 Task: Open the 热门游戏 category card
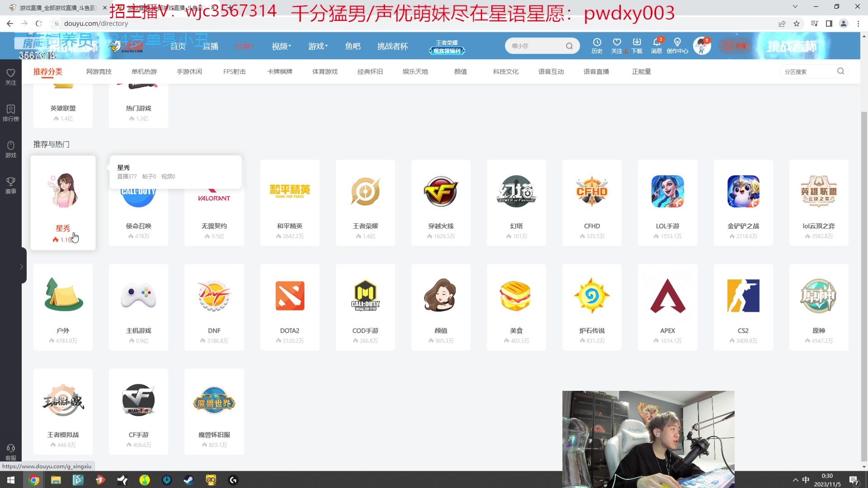(x=138, y=105)
